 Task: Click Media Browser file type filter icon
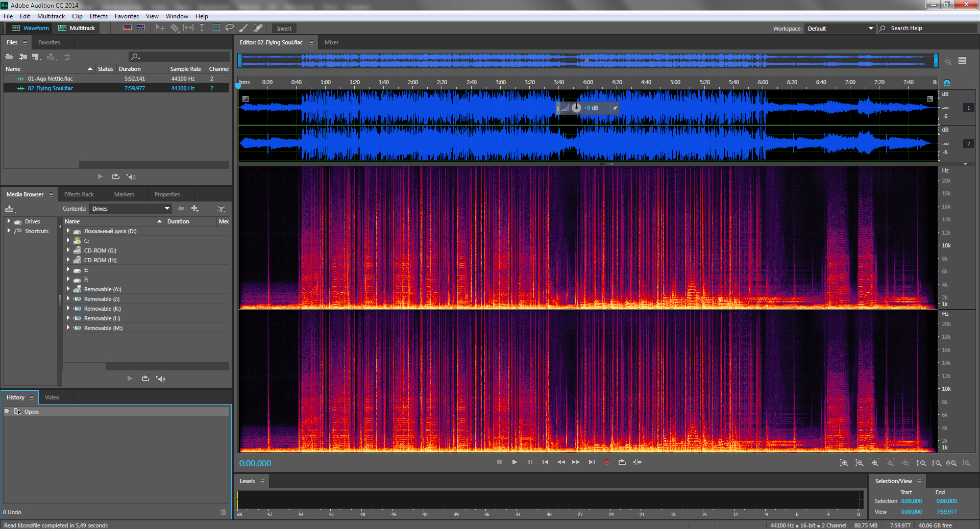coord(221,209)
